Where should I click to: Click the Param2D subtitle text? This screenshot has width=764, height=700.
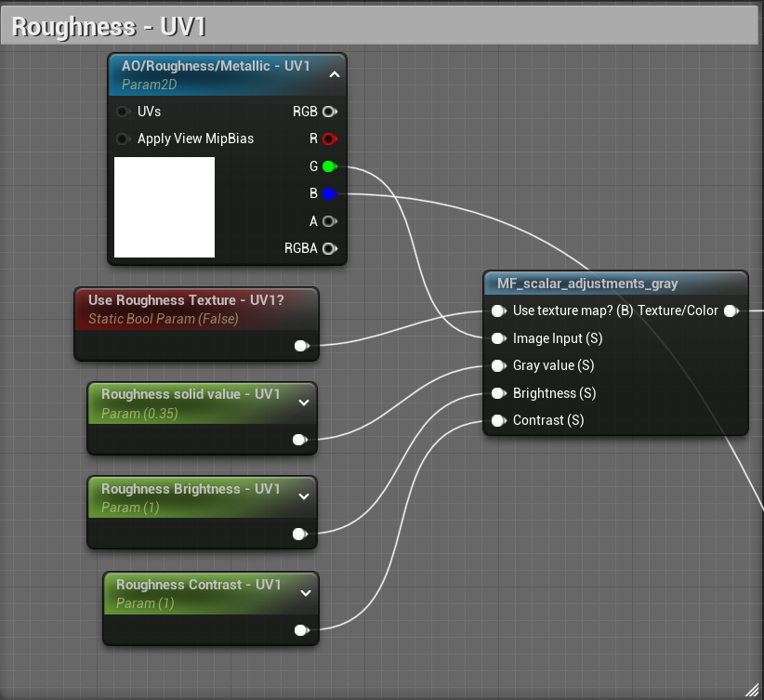(149, 85)
